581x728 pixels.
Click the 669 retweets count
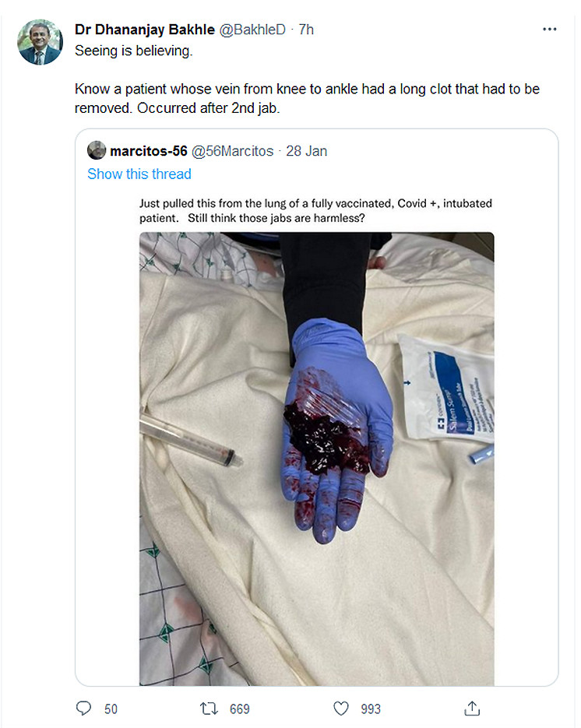coord(239,709)
